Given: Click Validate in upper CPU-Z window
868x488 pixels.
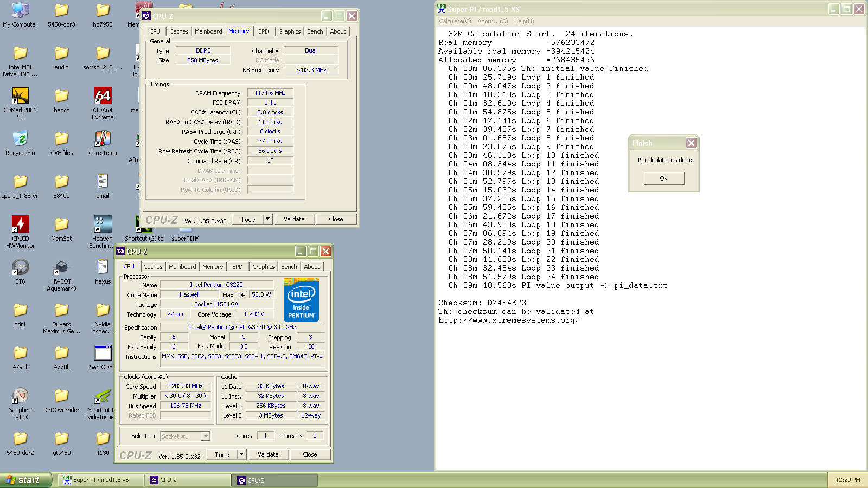Looking at the screenshot, I should 294,219.
